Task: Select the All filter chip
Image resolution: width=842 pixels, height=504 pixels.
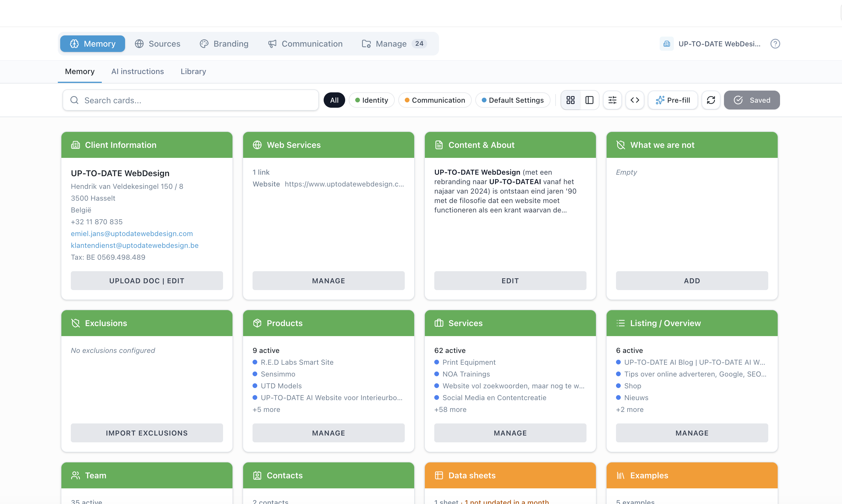Action: click(334, 100)
